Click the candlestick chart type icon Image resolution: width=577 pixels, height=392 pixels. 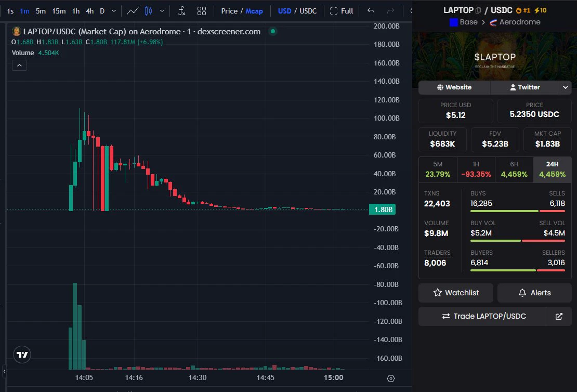[148, 11]
